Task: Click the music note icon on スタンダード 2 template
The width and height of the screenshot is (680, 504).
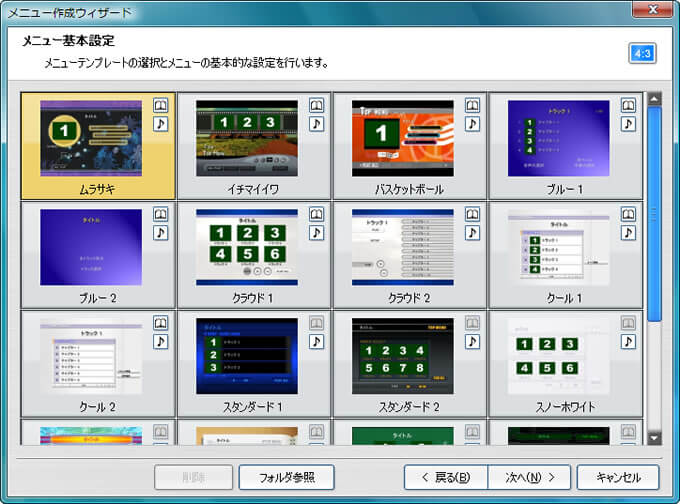Action: (x=472, y=341)
